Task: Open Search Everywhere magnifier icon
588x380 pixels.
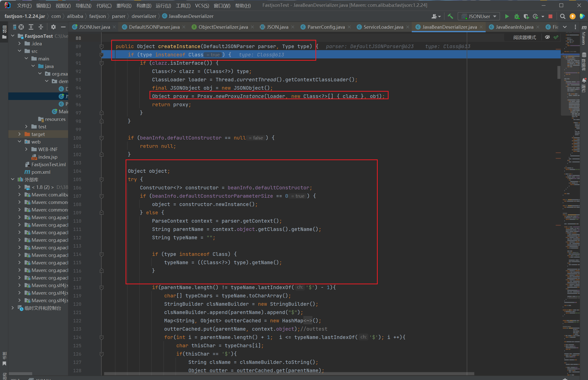Action: coord(563,16)
